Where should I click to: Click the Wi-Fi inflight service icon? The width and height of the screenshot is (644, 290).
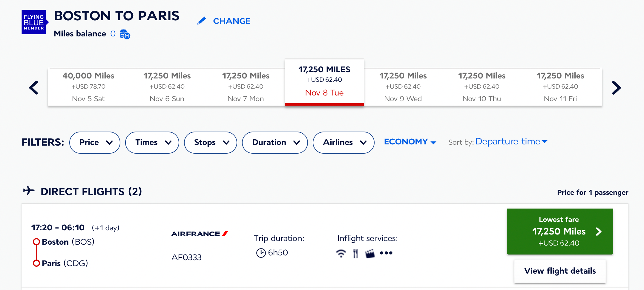pos(341,253)
